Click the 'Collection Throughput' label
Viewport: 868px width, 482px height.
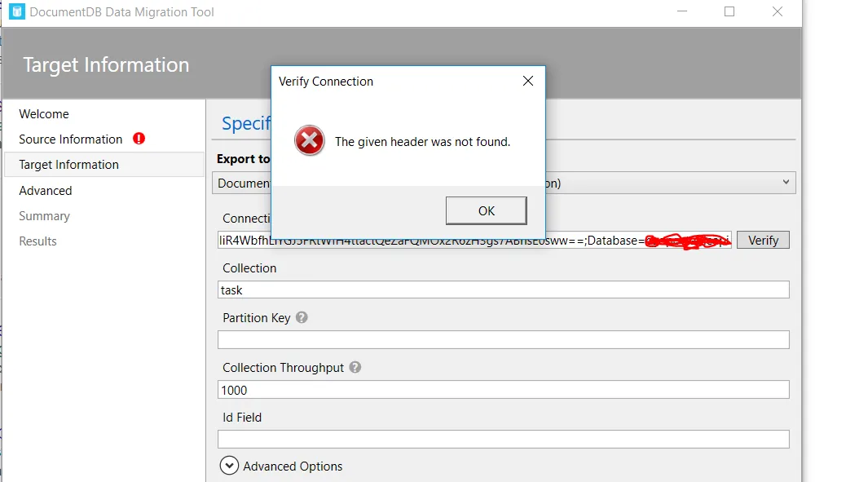tap(283, 368)
